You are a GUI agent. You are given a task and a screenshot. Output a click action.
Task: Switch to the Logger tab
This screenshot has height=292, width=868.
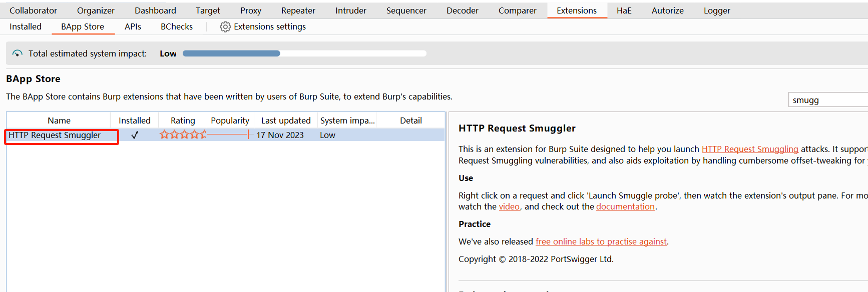pos(717,10)
